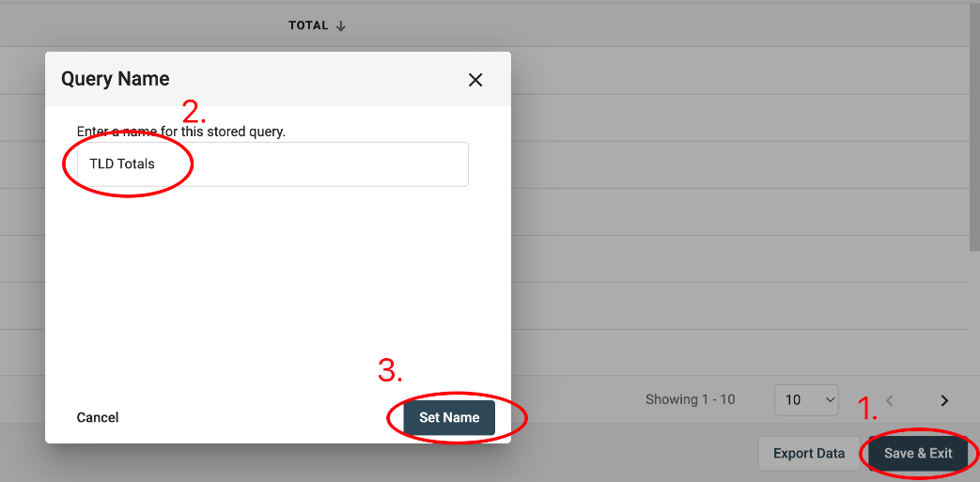This screenshot has width=980, height=482.
Task: Click the TOTAL column header
Action: point(308,25)
